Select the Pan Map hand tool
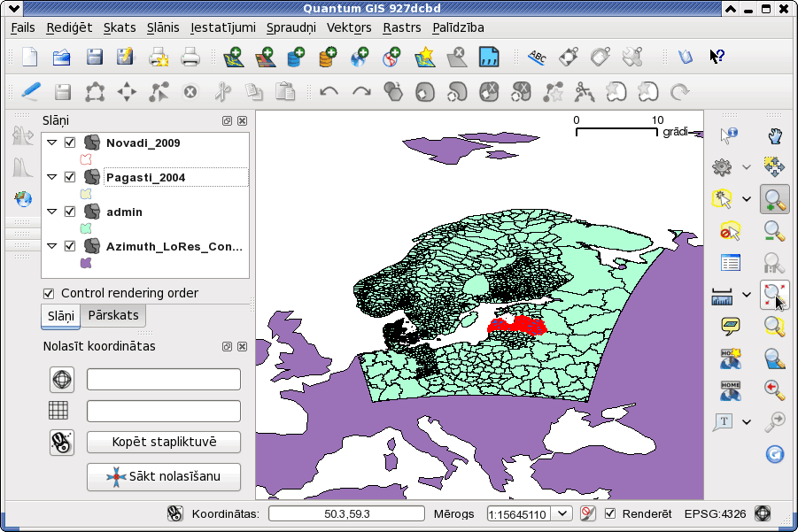 [774, 135]
